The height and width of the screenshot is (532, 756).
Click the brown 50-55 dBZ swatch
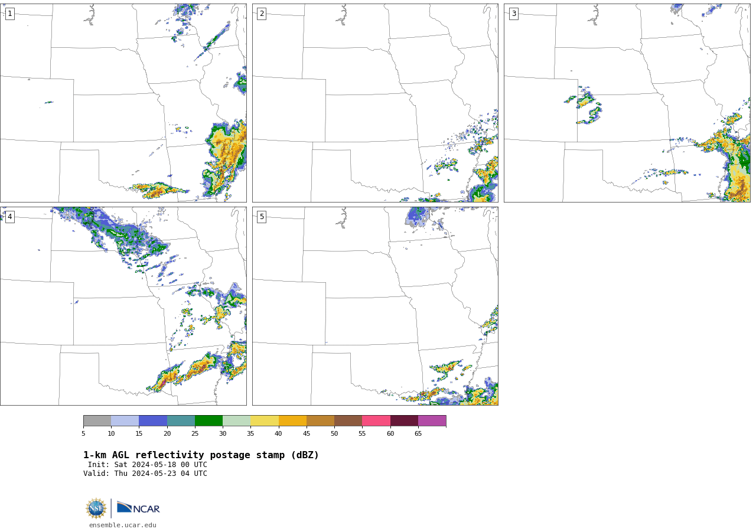point(348,421)
